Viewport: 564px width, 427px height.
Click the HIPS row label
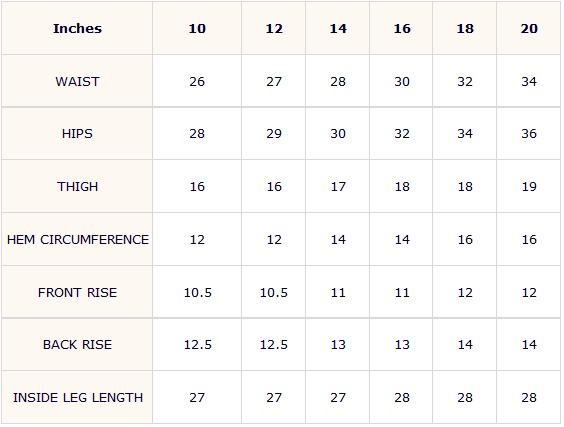tap(77, 134)
